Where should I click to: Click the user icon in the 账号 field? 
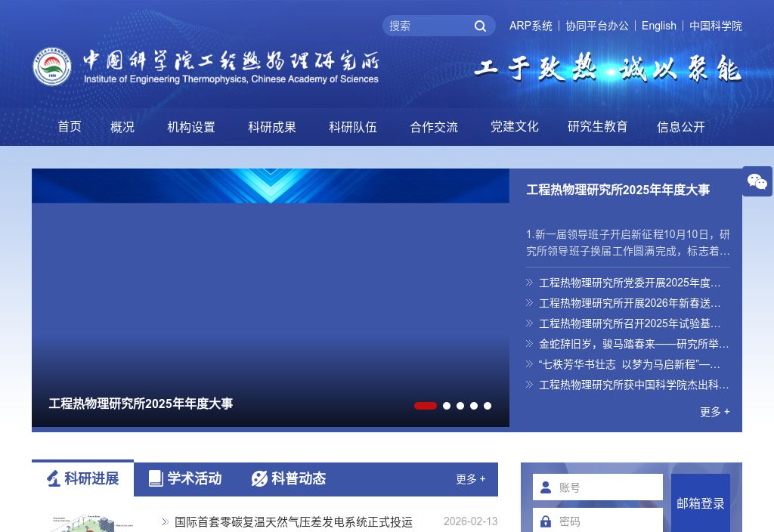tap(546, 487)
